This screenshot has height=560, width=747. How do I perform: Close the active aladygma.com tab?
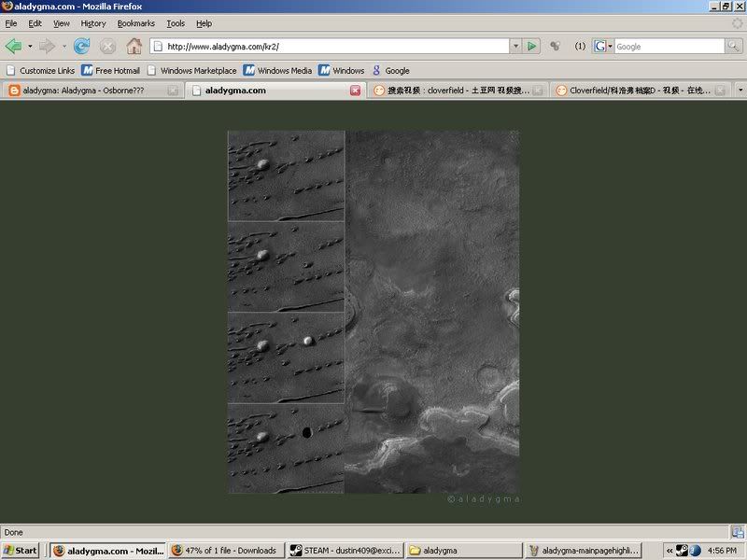[x=355, y=91]
